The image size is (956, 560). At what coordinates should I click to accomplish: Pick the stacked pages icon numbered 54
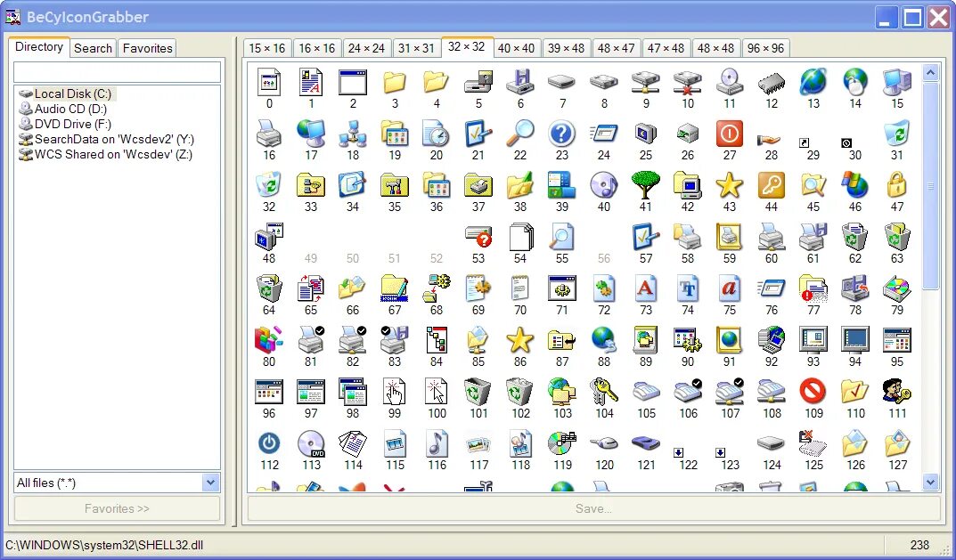(x=520, y=237)
